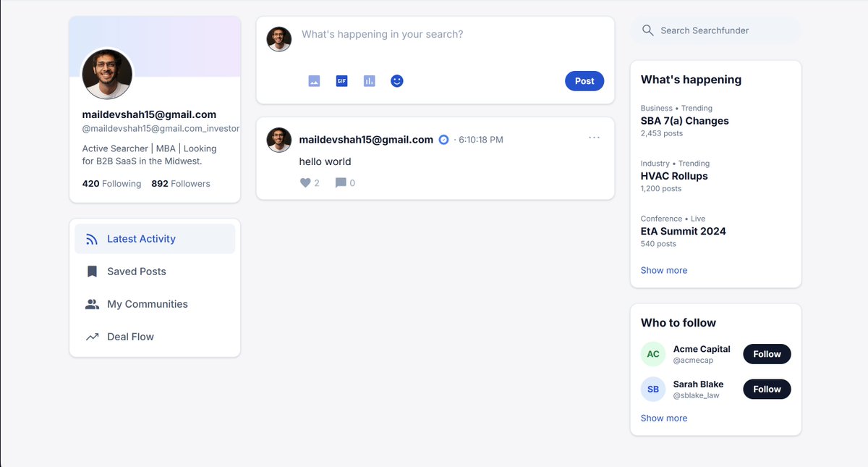Screen dimensions: 868x467
Task: Open the Deal Flow section
Action: [155, 337]
